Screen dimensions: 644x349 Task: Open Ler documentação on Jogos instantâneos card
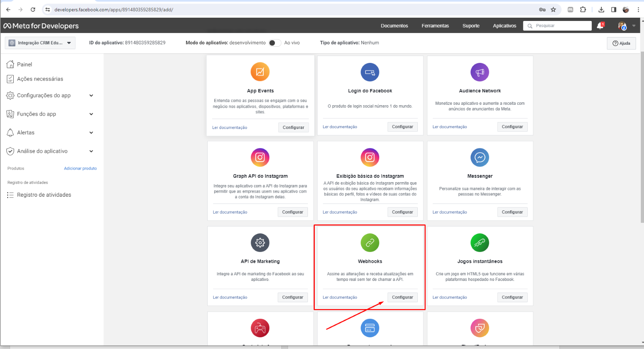[450, 297]
